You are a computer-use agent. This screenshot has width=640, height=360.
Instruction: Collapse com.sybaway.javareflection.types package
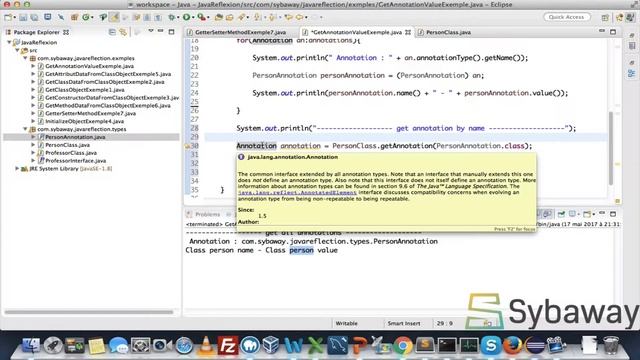pyautogui.click(x=25, y=129)
